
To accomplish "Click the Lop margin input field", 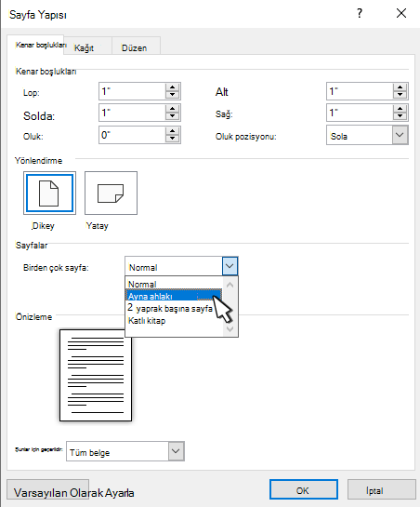I will tap(133, 91).
